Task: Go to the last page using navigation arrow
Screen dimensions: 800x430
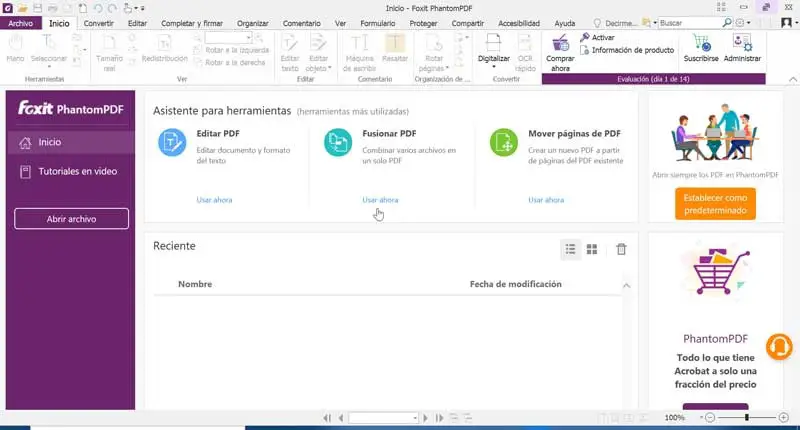Action: click(439, 418)
